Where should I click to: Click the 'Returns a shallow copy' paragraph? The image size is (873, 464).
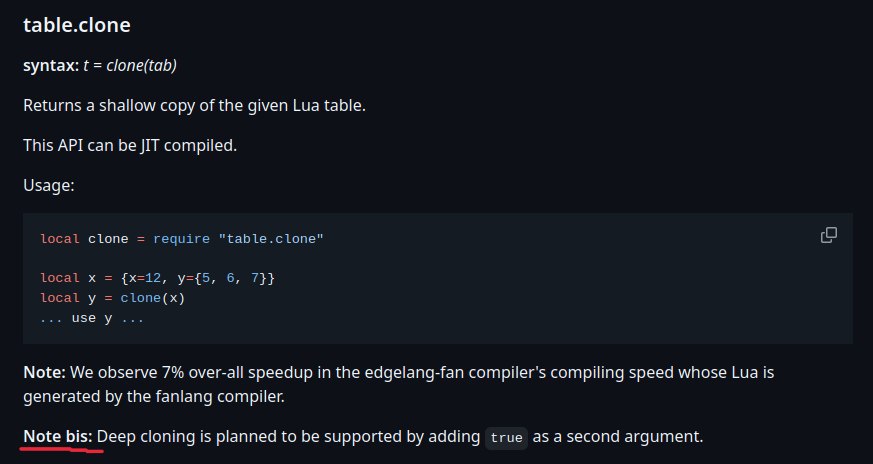(194, 105)
